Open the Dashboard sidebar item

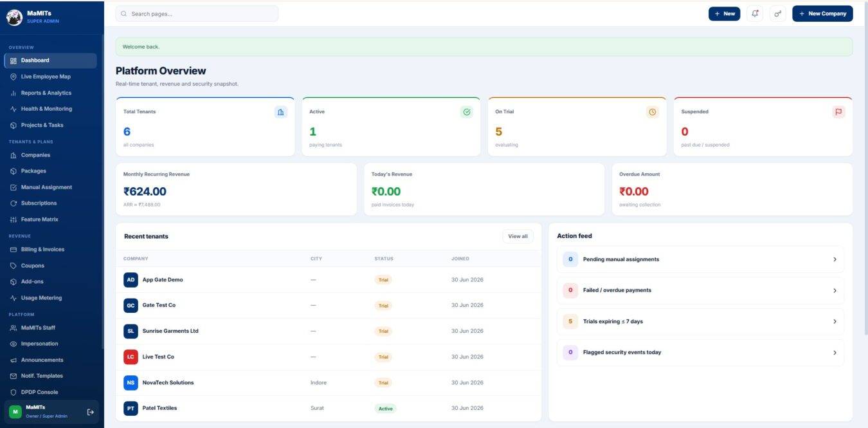50,60
